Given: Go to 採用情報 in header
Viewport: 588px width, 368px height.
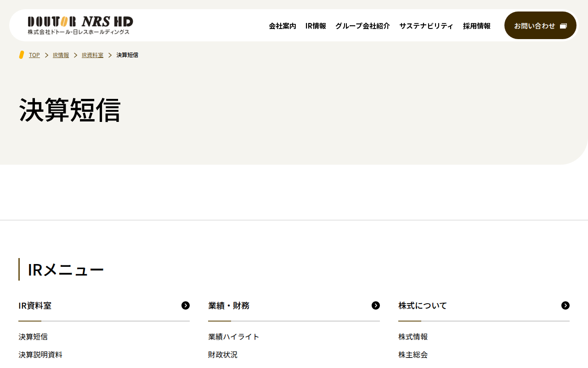Looking at the screenshot, I should click(477, 26).
